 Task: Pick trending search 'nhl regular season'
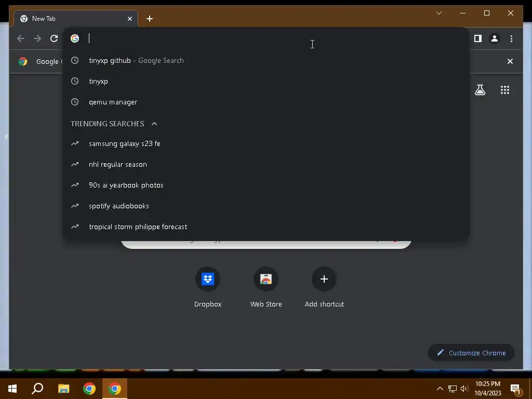[266, 164]
